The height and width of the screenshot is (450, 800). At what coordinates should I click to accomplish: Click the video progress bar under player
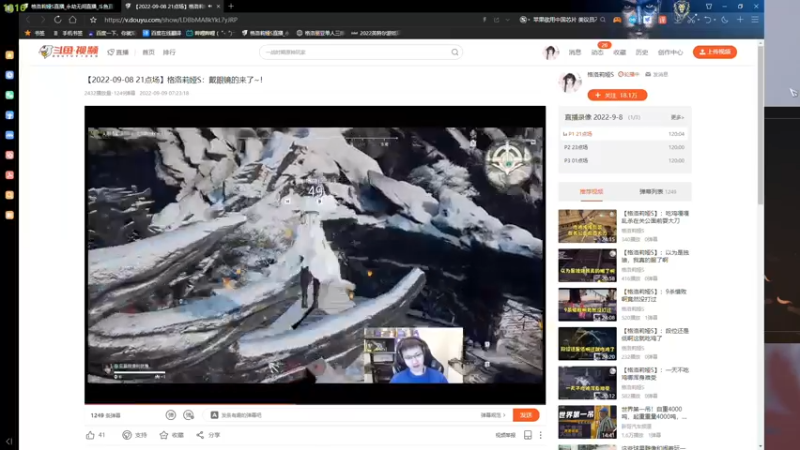point(315,404)
